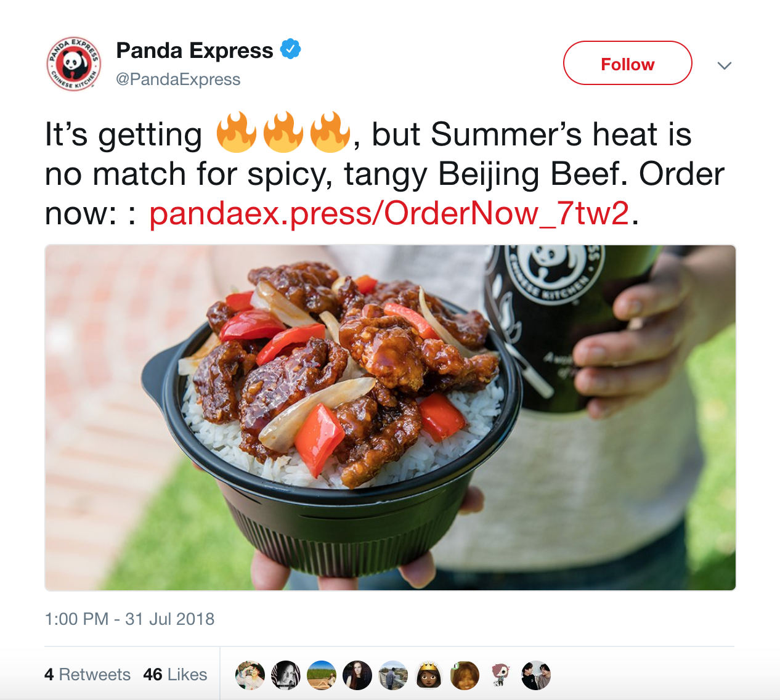The width and height of the screenshot is (780, 700).
Task: Open the fourth liker avatar with dark-haired woman
Action: (357, 675)
